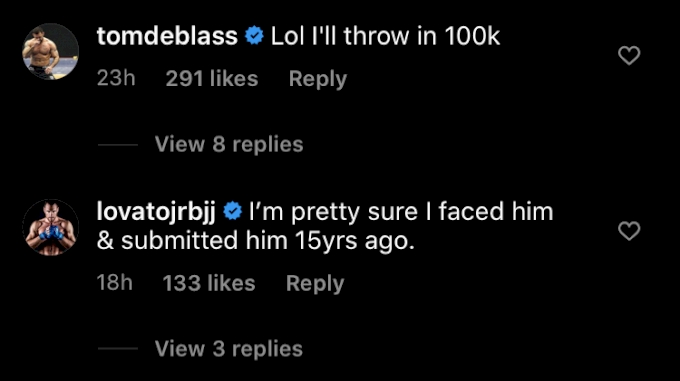The width and height of the screenshot is (680, 381).
Task: Open the lovatojrbjj username link
Action: click(156, 212)
